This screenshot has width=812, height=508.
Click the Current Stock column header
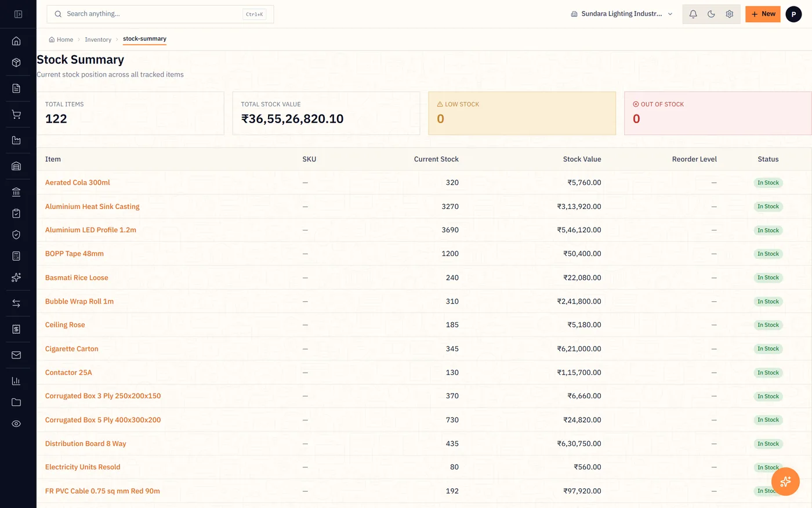pyautogui.click(x=436, y=159)
